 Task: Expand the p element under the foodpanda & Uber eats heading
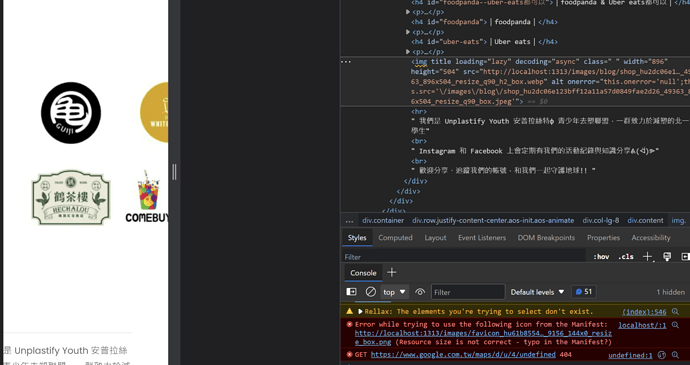point(408,12)
